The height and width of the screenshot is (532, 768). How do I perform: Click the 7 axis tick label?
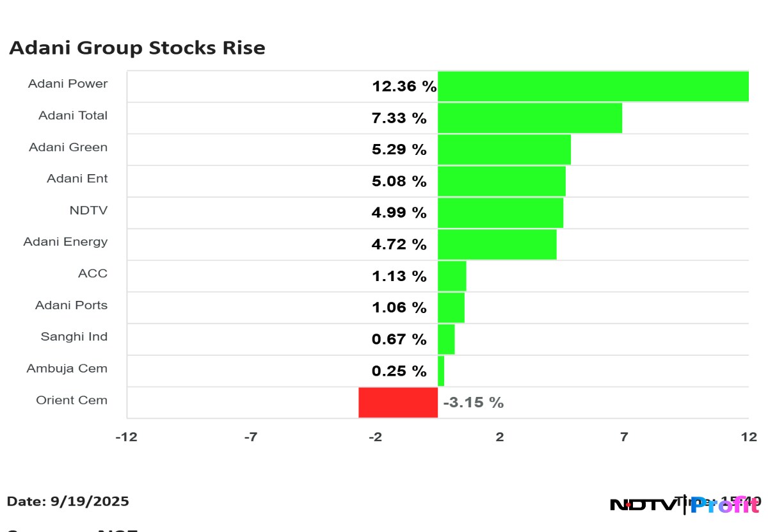pos(623,437)
